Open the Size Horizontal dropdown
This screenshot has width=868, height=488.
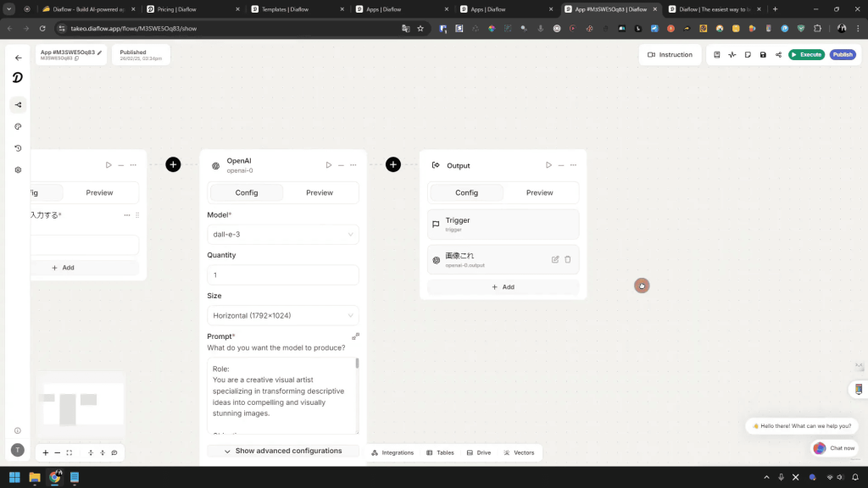pos(283,315)
